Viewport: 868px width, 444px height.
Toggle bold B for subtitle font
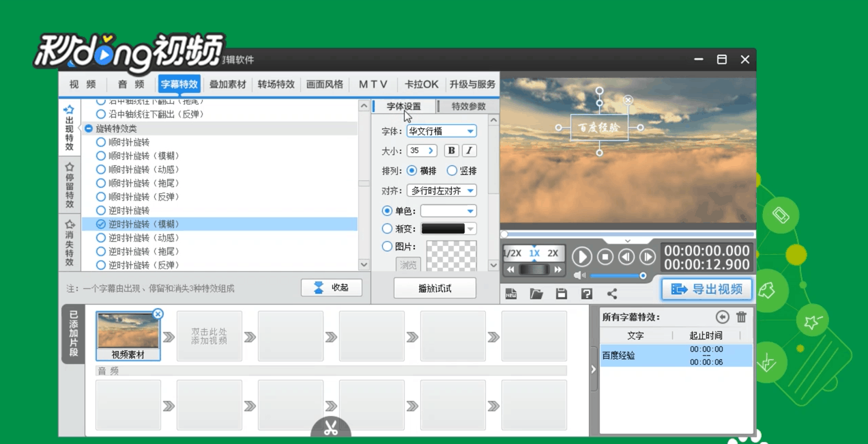click(451, 150)
